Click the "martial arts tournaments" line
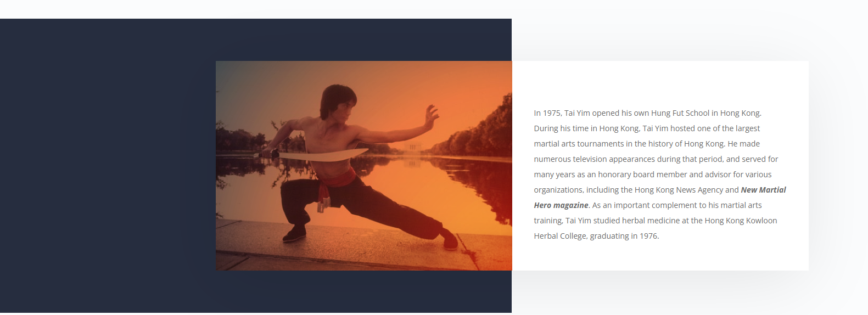868x315 pixels. coord(647,144)
